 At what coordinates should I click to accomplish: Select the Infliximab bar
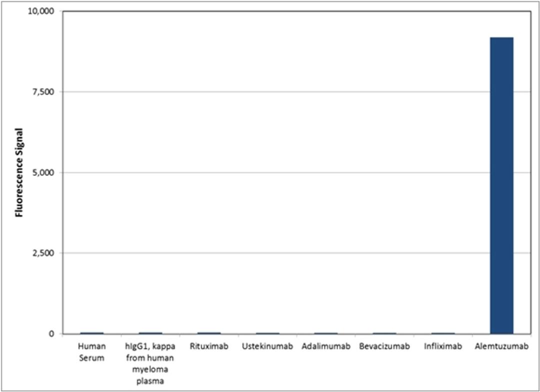[443, 332]
